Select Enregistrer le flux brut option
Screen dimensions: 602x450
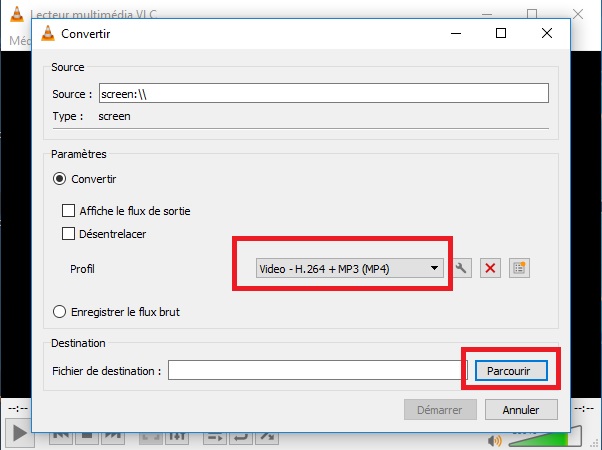60,312
